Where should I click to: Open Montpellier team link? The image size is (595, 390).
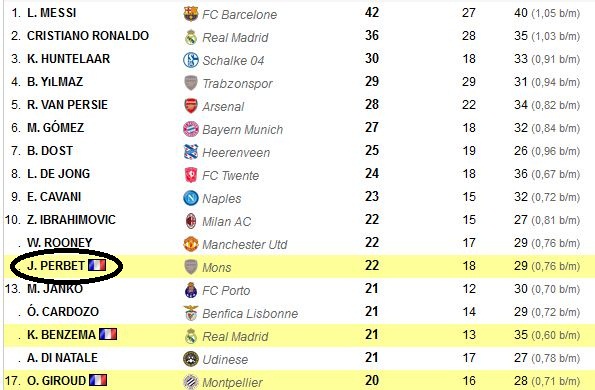[x=232, y=382]
